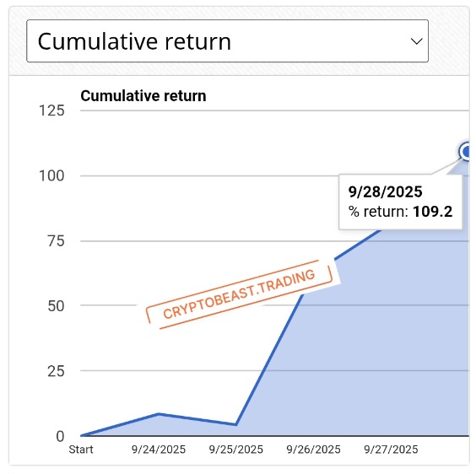Click the line peak at 9/24/2025
The image size is (476, 474).
click(159, 414)
